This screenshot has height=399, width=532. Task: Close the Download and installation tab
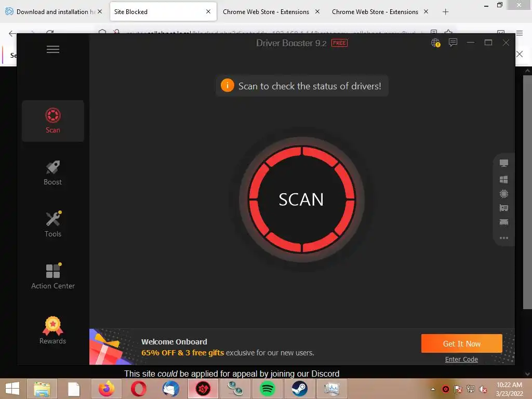coord(100,11)
